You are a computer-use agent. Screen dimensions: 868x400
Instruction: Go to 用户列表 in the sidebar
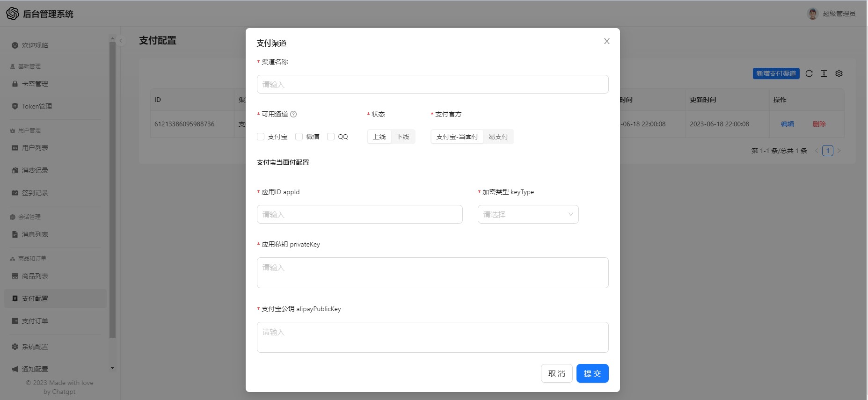pos(35,148)
